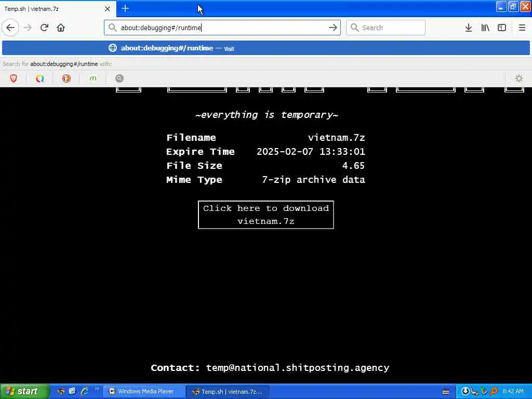Click the magnifier icon in the address bar
Image resolution: width=532 pixels, height=399 pixels.
click(x=112, y=28)
